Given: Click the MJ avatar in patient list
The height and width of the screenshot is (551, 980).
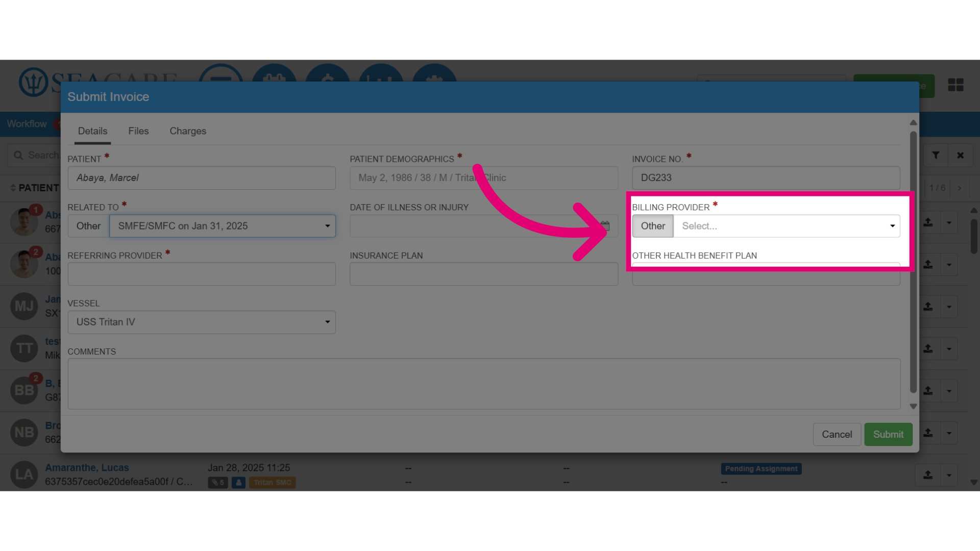Looking at the screenshot, I should pos(24,306).
